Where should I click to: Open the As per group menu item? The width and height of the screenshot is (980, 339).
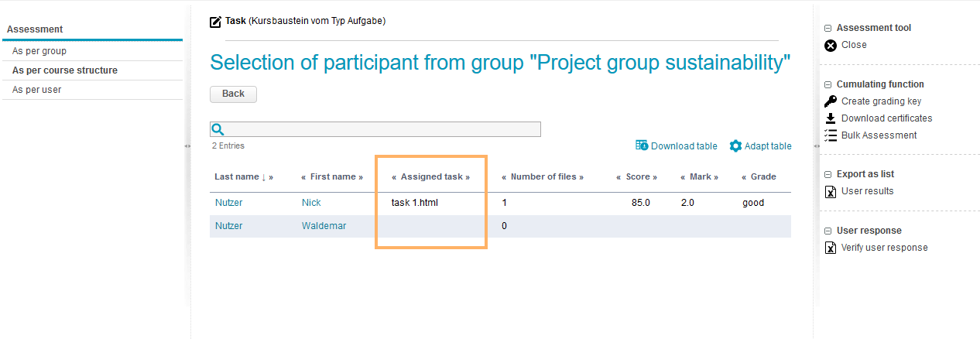39,51
